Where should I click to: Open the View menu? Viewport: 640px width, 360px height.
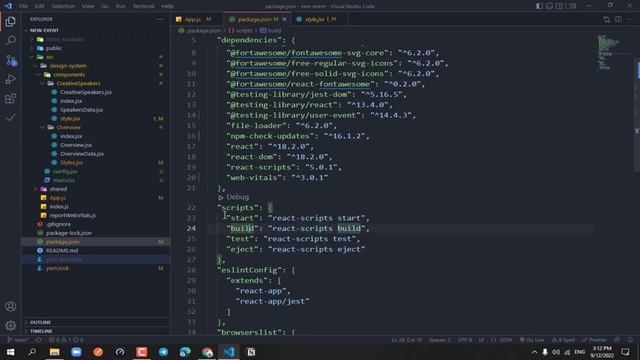tap(88, 6)
